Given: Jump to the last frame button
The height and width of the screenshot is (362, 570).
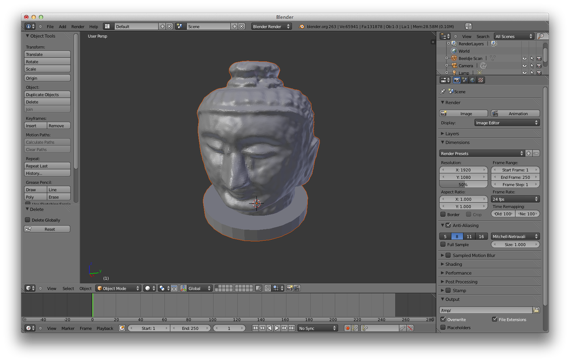Looking at the screenshot, I should [x=292, y=328].
